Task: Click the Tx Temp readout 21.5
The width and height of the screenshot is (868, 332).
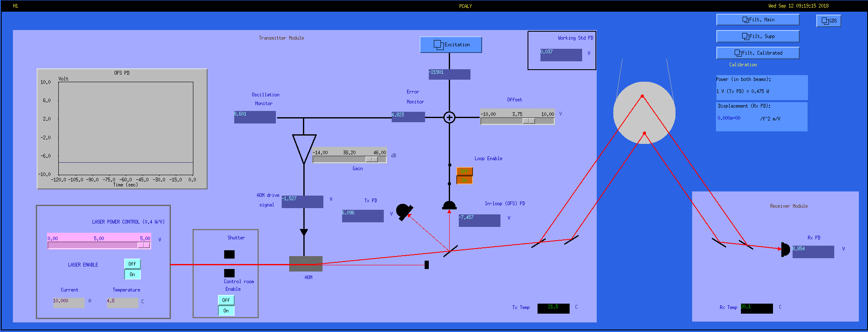Action: click(553, 308)
